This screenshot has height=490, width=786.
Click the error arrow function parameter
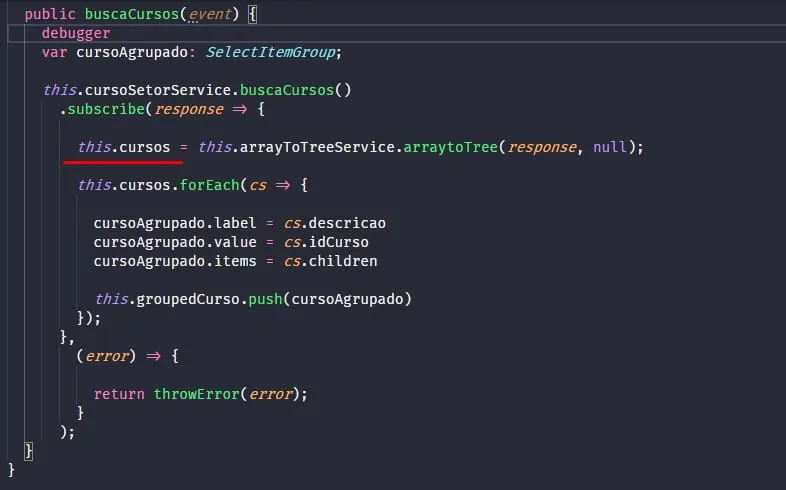pos(106,356)
